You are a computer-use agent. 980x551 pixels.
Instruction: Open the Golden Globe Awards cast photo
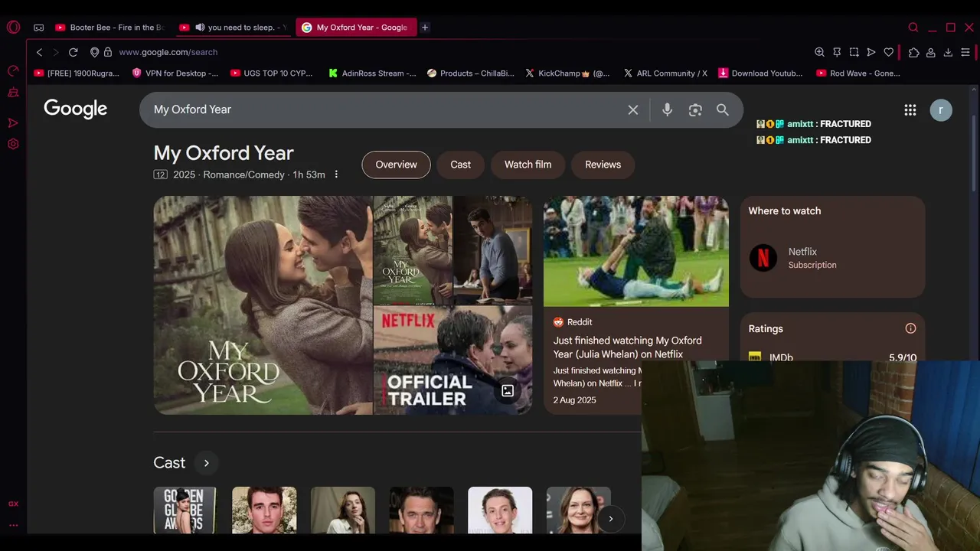[x=185, y=510]
